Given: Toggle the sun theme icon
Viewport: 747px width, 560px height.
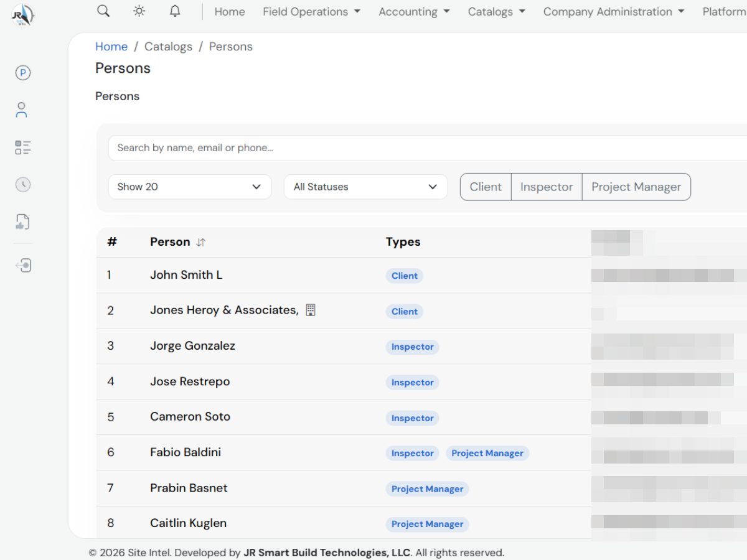Looking at the screenshot, I should click(x=139, y=11).
